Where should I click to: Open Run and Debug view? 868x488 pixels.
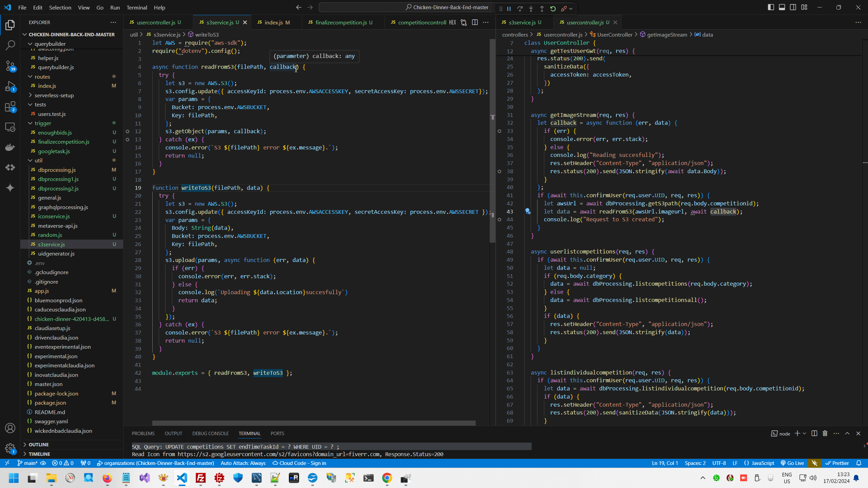click(10, 86)
